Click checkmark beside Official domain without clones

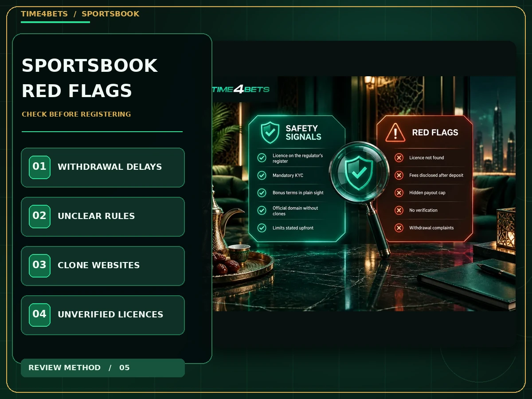click(x=262, y=211)
